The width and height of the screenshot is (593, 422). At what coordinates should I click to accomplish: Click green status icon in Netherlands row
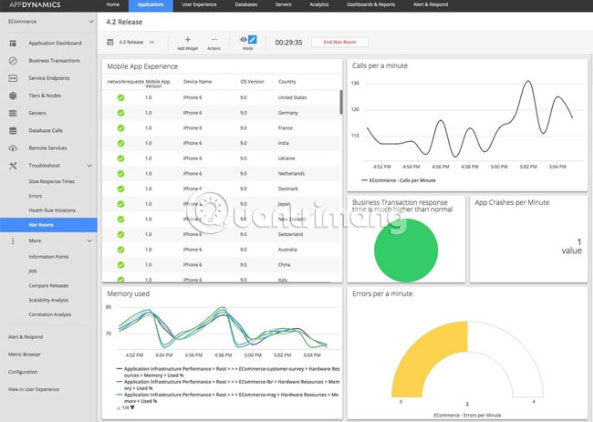tap(121, 174)
